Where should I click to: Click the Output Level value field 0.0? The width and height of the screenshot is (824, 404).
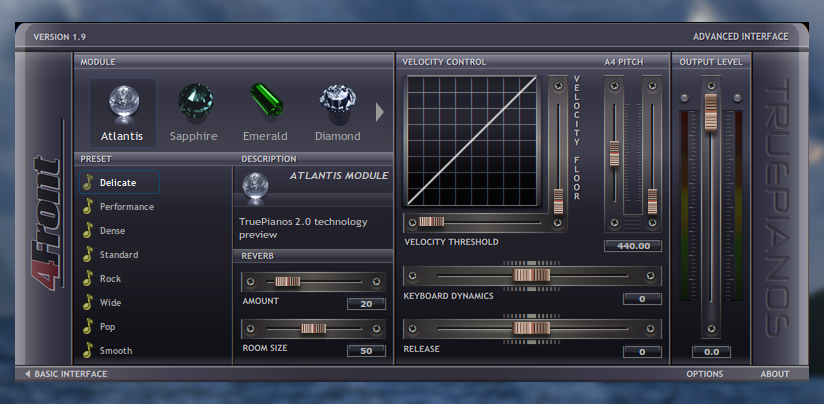tap(711, 352)
